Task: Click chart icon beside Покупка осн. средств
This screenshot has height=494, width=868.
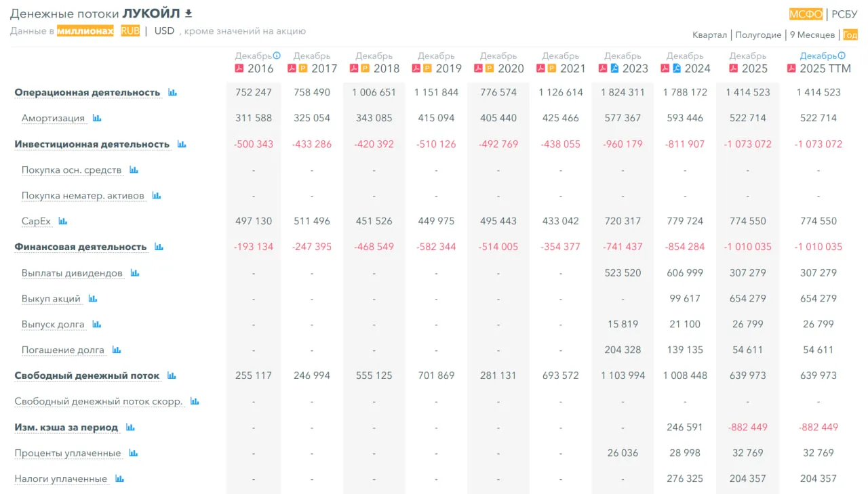Action: pyautogui.click(x=134, y=169)
